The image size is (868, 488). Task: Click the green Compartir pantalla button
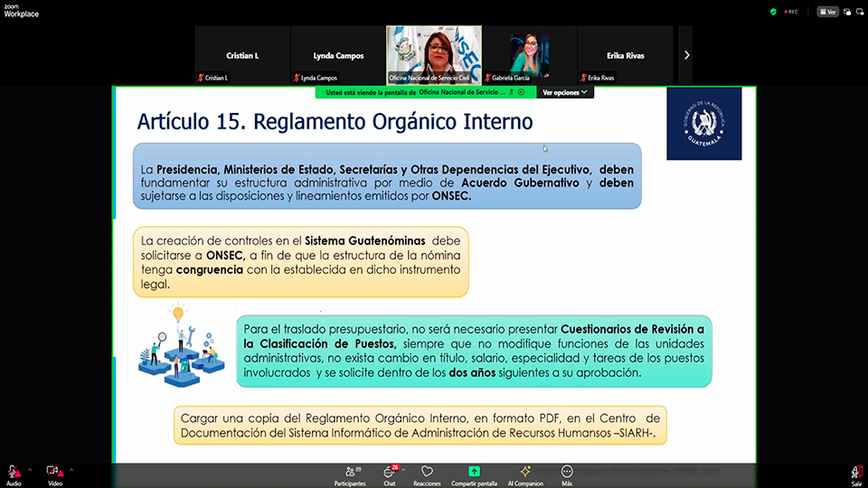(x=474, y=474)
